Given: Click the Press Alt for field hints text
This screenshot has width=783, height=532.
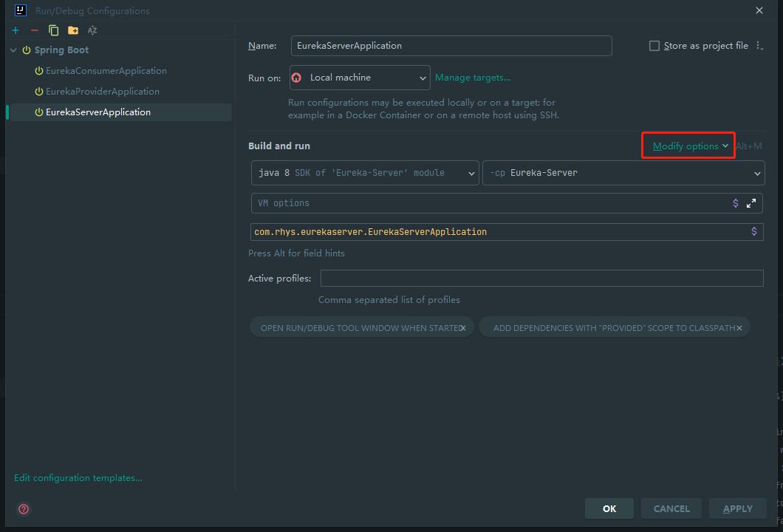Looking at the screenshot, I should [x=297, y=253].
